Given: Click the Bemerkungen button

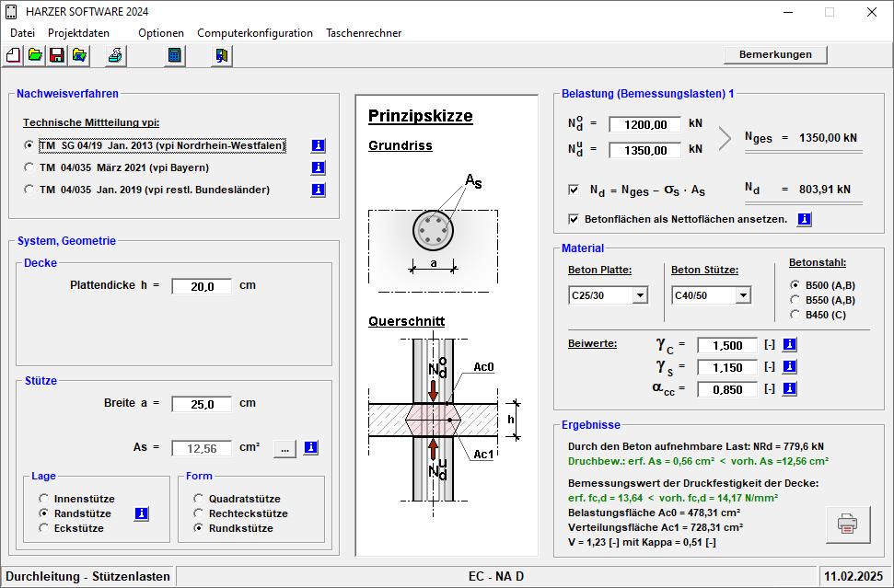Looking at the screenshot, I should click(x=775, y=54).
